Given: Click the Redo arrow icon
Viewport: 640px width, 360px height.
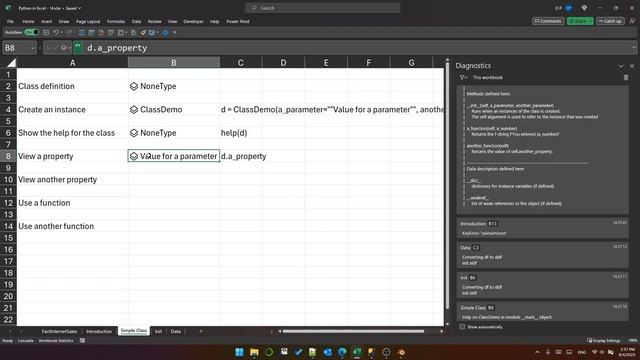Looking at the screenshot, I should click(x=69, y=32).
